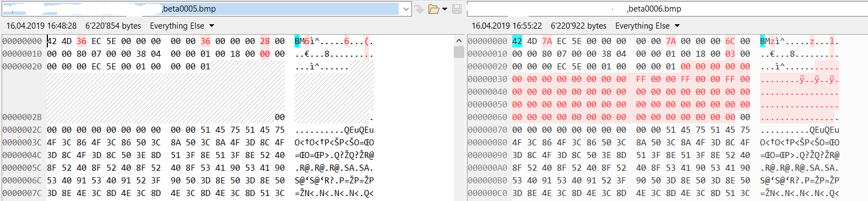Click offset 0000002C in the left pane

[22, 130]
